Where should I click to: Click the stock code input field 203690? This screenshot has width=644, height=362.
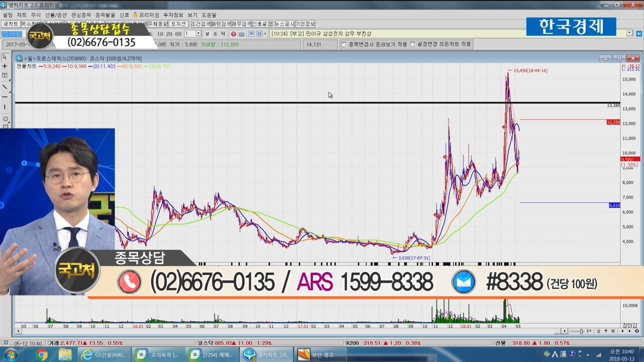[x=11, y=34]
